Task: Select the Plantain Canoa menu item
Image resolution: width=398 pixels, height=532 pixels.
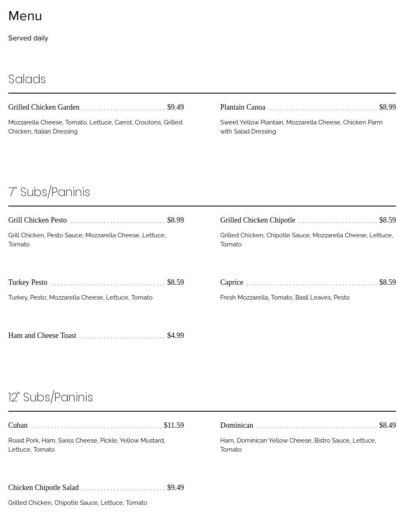Action: [x=243, y=107]
